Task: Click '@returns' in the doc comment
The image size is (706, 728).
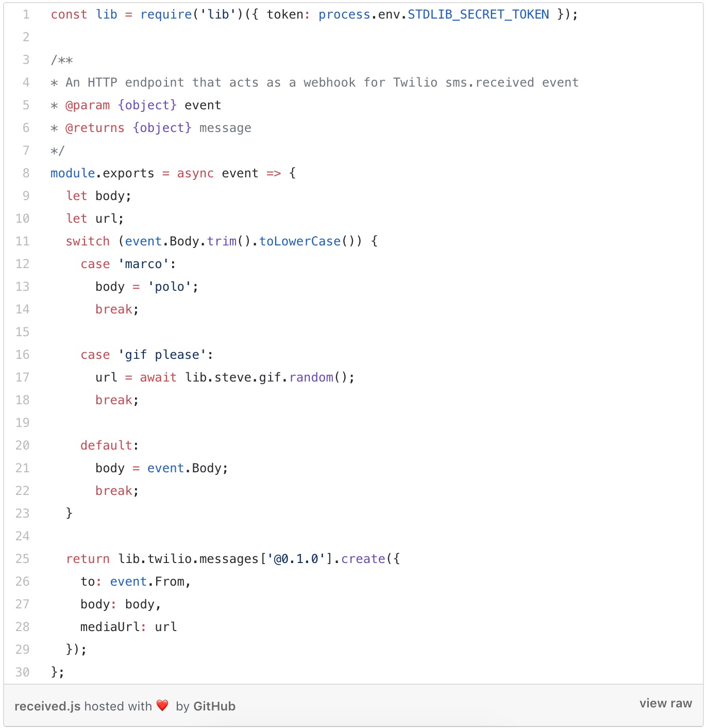Action: point(95,128)
